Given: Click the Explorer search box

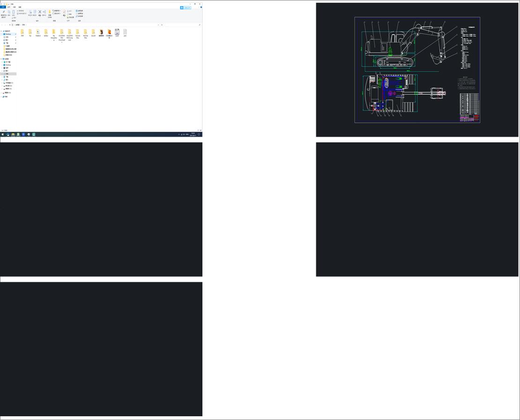Looking at the screenshot, I should click(x=182, y=25).
